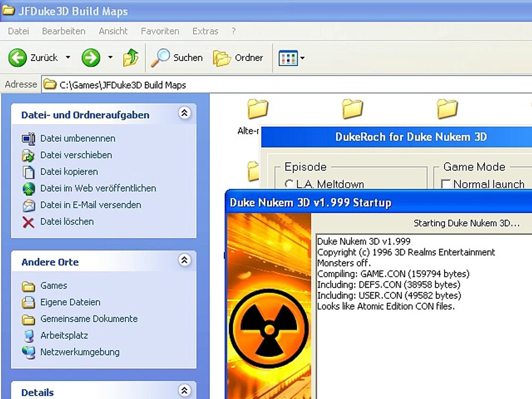
Task: Open Games folder icon in Andere Orte
Action: point(28,286)
